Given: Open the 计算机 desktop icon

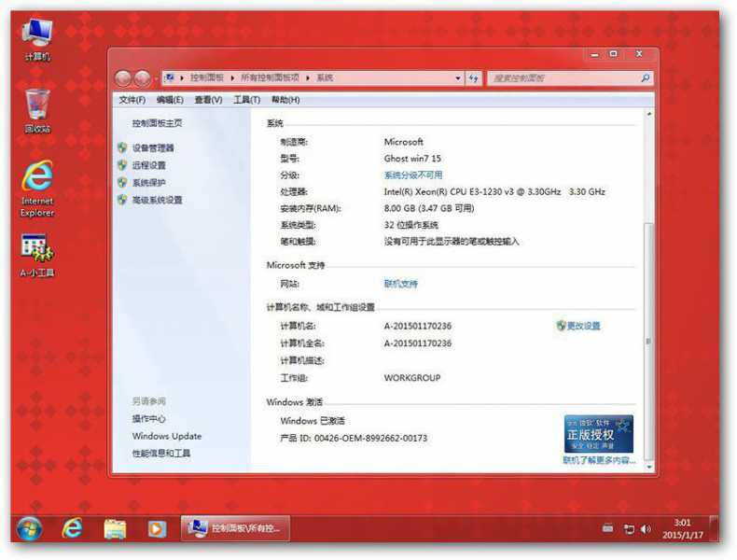Looking at the screenshot, I should click(37, 39).
